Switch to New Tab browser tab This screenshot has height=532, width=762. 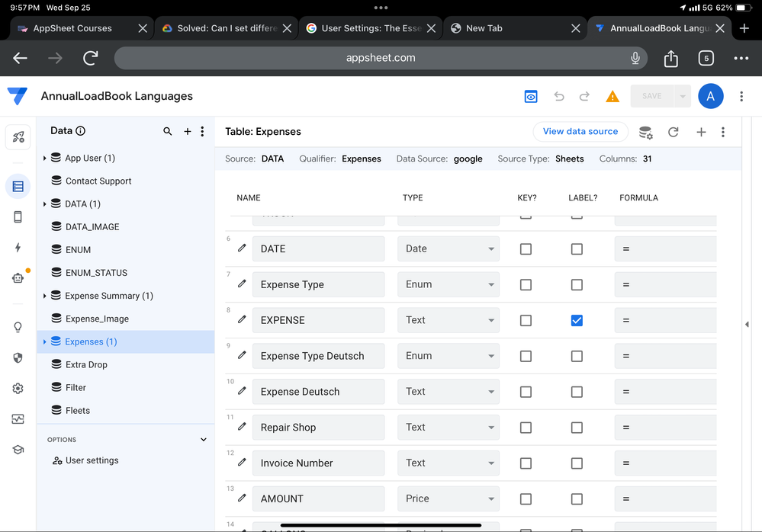515,28
